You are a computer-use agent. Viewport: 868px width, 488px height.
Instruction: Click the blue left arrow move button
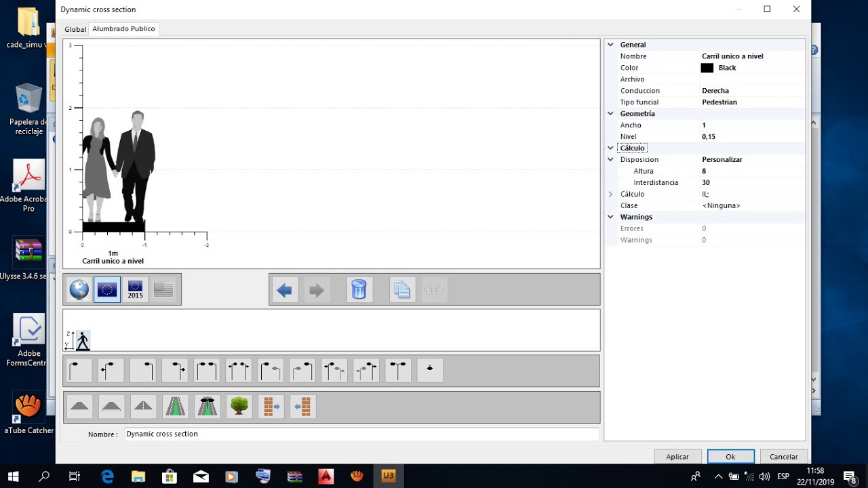click(x=285, y=290)
